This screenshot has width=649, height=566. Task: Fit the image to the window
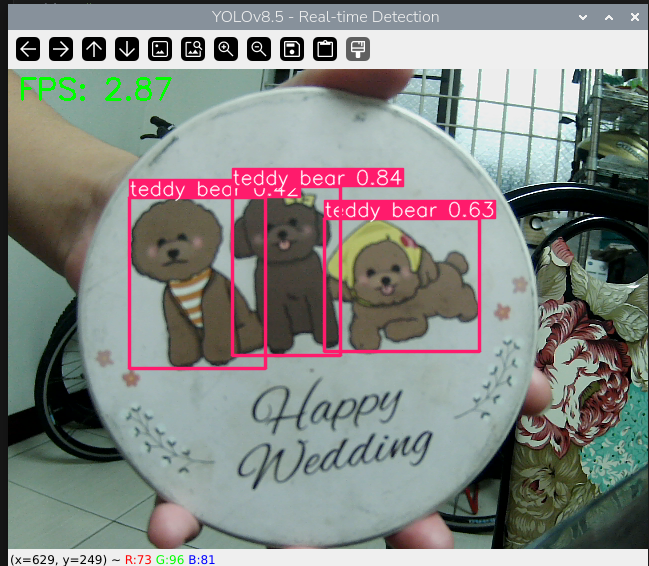click(193, 49)
